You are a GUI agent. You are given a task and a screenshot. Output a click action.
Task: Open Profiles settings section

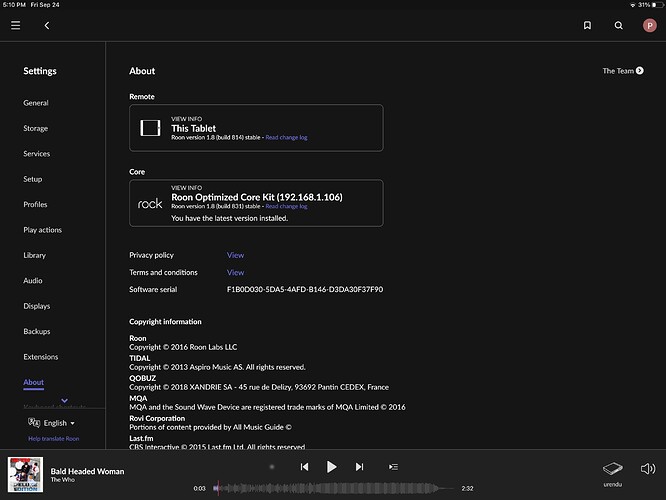coord(35,204)
